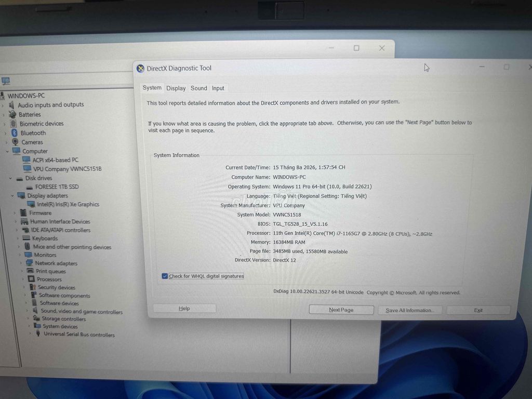The width and height of the screenshot is (532, 399).
Task: Click Save All Information button
Action: 409,310
